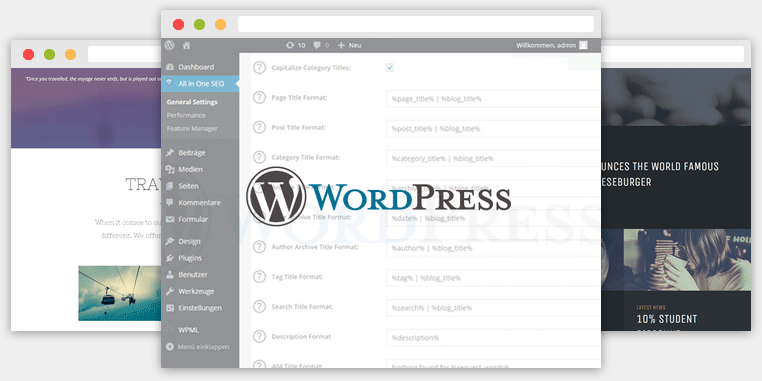This screenshot has height=381, width=762.
Task: Open the Neu add-new dropdown
Action: coord(349,45)
